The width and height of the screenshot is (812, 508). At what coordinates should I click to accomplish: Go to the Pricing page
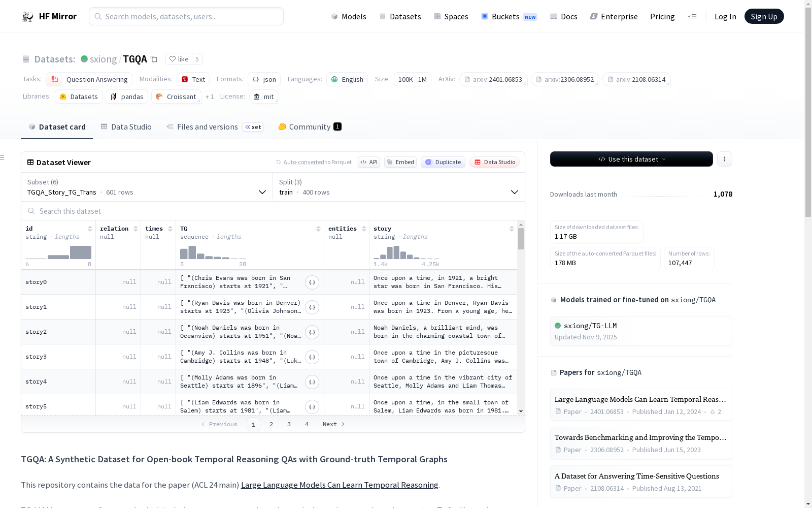[662, 17]
